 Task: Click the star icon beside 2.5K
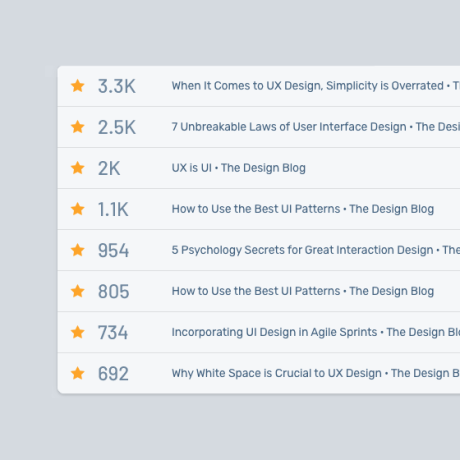pyautogui.click(x=78, y=127)
